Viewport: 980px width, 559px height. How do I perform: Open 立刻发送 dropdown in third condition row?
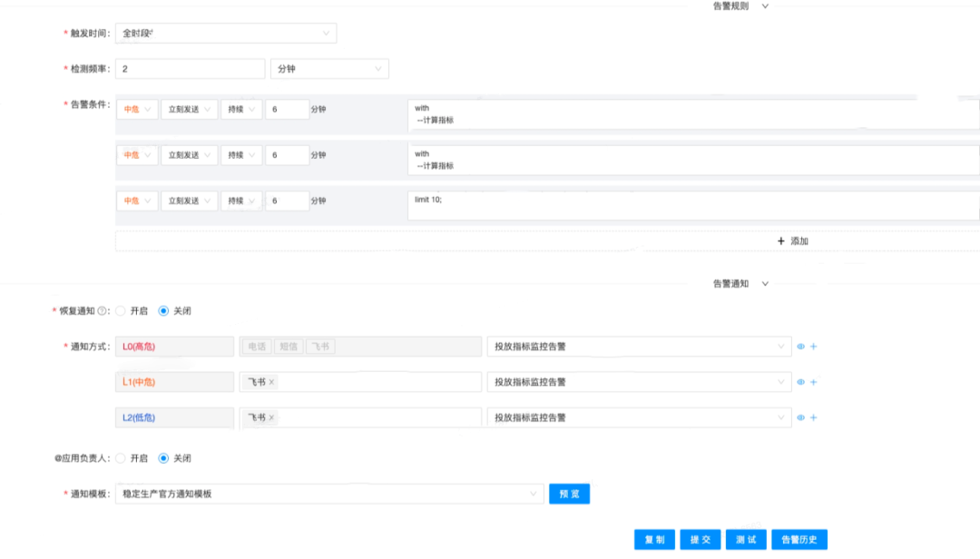click(190, 201)
